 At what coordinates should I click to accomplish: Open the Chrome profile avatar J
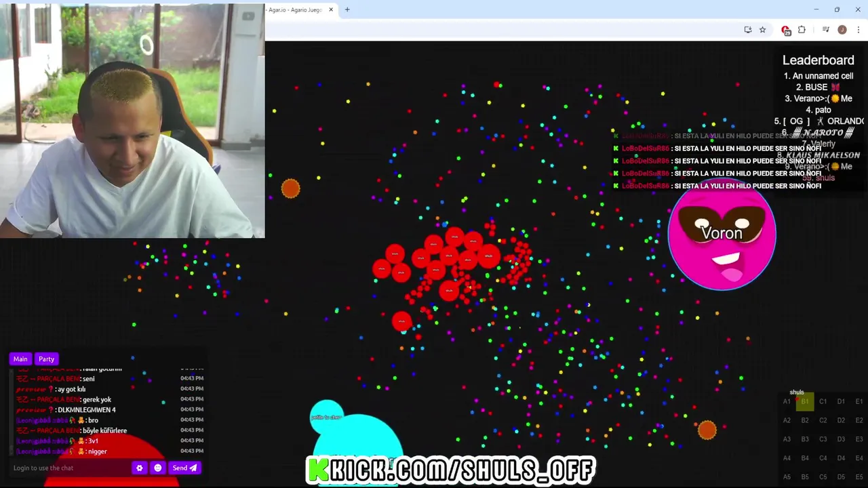pos(842,30)
